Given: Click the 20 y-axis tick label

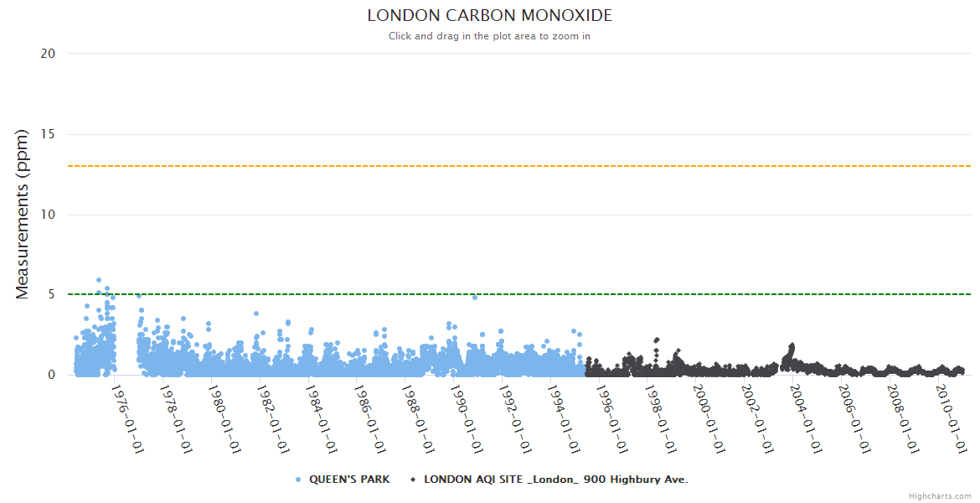Looking at the screenshot, I should [x=48, y=53].
